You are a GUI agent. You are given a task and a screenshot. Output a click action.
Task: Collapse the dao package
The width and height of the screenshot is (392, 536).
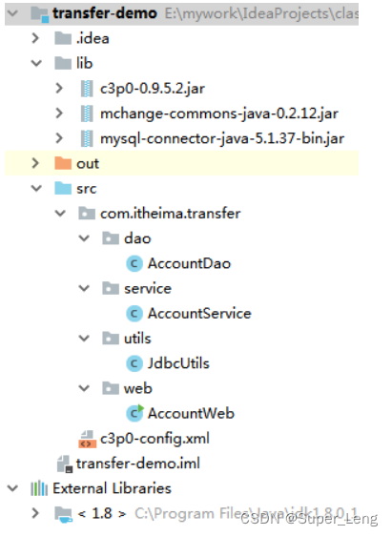point(84,238)
